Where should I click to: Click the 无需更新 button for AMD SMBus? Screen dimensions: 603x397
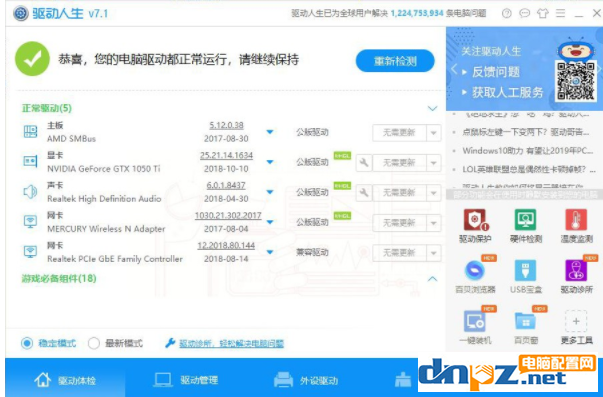(x=399, y=133)
